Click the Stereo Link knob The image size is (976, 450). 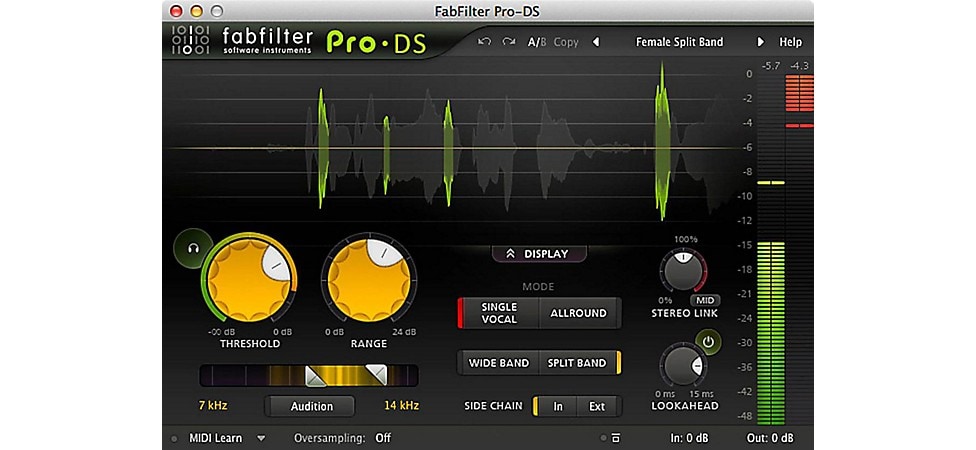[x=683, y=271]
